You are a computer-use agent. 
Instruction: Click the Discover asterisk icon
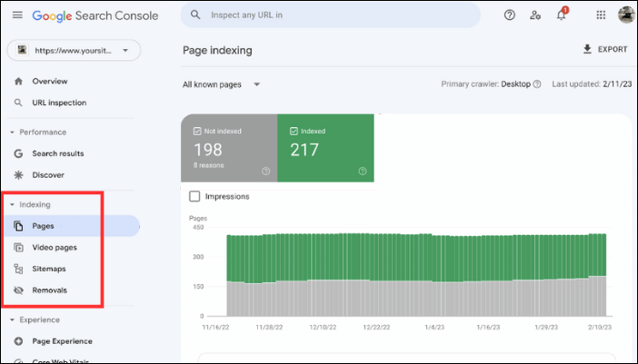click(x=18, y=175)
